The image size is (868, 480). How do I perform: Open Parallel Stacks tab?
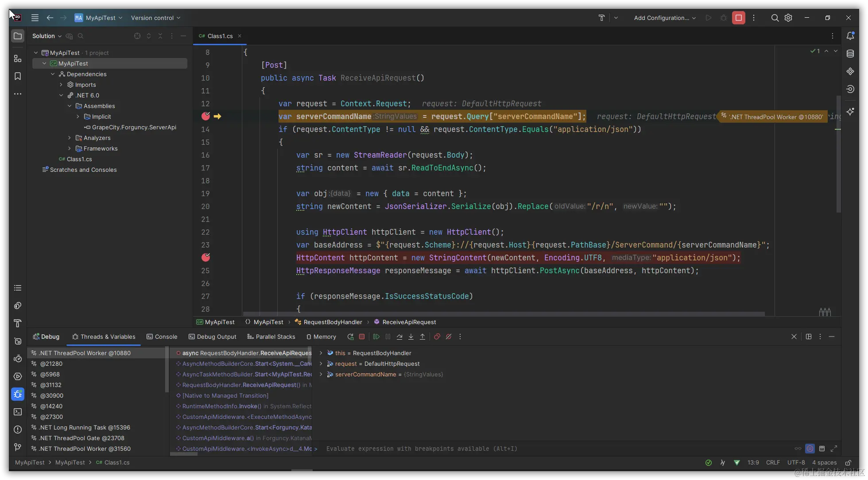(271, 337)
